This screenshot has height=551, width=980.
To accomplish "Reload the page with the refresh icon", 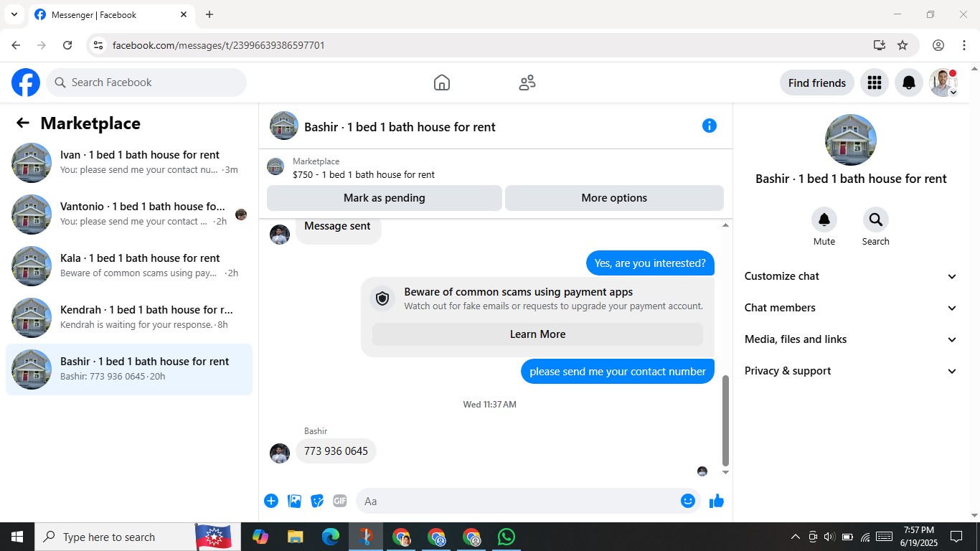I will coord(67,45).
